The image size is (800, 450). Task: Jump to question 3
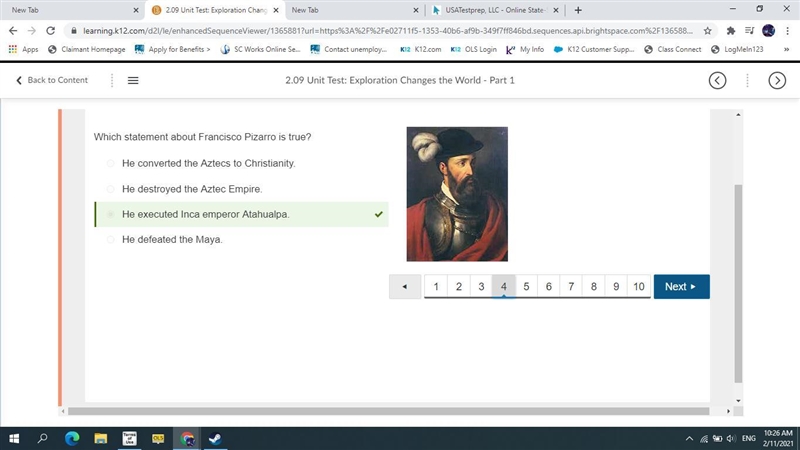tap(481, 287)
